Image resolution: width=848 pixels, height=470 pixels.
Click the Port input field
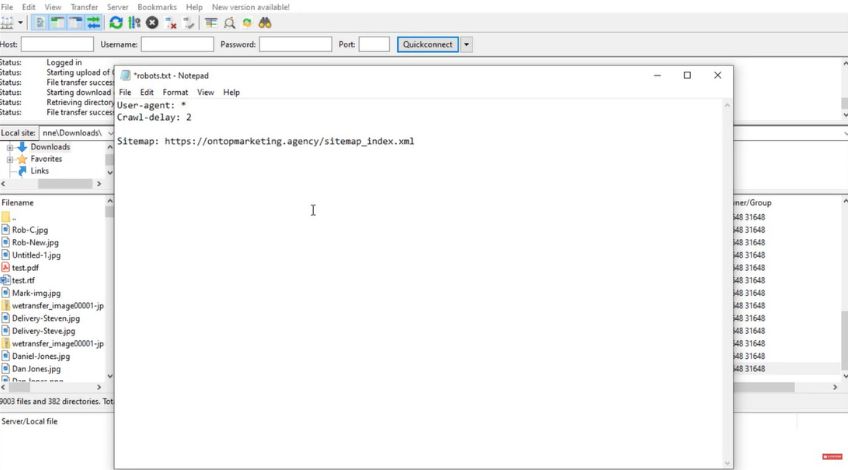coord(374,44)
